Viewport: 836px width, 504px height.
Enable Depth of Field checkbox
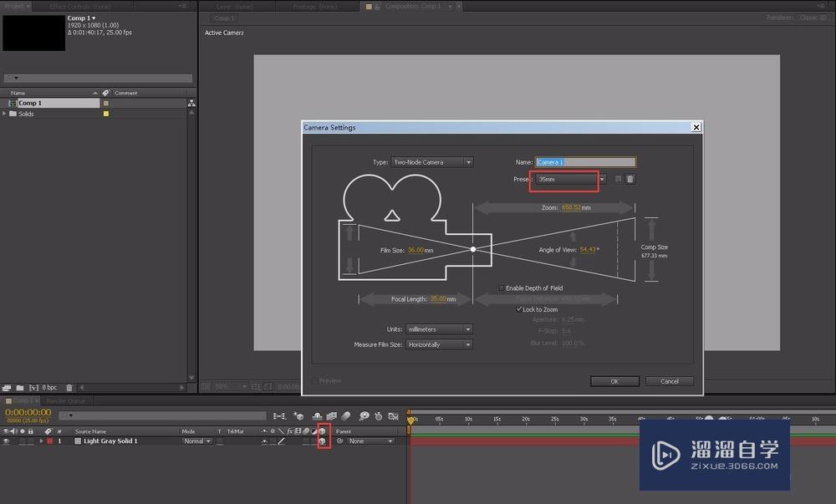tap(502, 288)
